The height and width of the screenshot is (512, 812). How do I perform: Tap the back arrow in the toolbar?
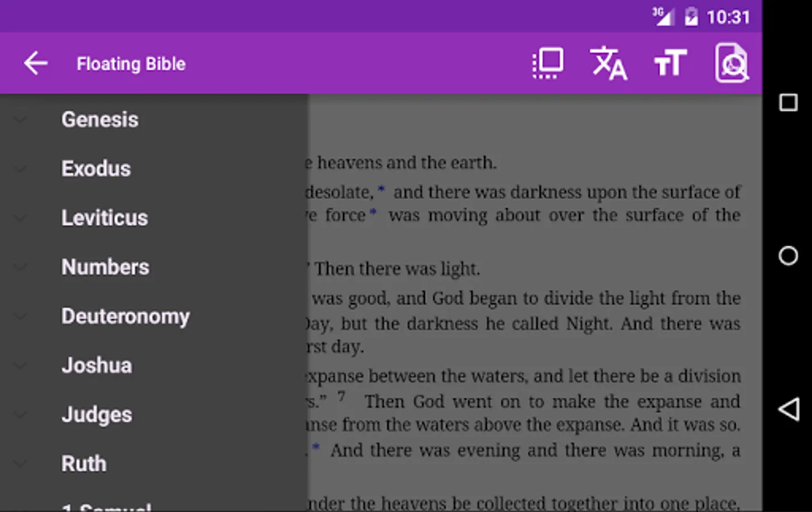(x=35, y=63)
